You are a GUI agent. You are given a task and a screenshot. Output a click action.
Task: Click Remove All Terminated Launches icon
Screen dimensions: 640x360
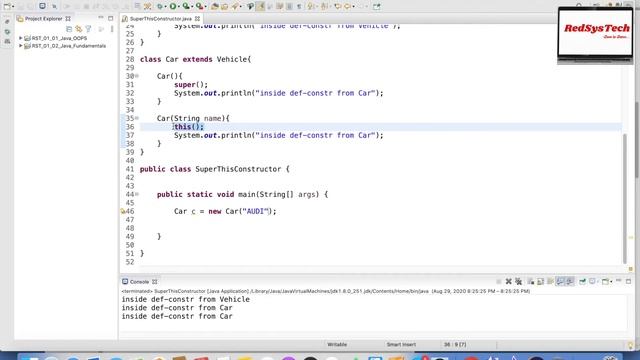coord(518,281)
